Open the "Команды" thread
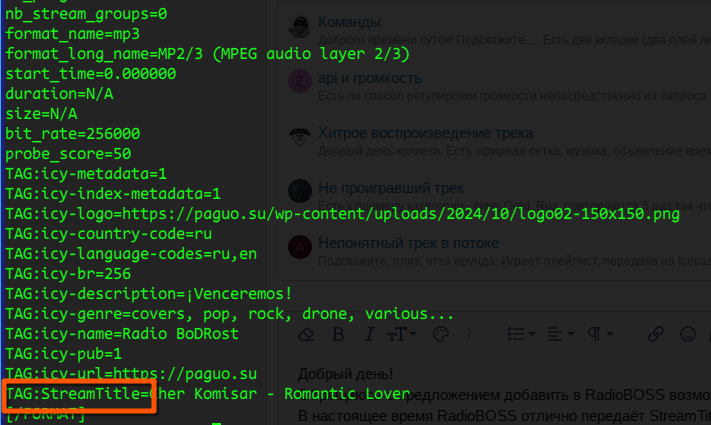Image resolution: width=711 pixels, height=425 pixels. 349,22
